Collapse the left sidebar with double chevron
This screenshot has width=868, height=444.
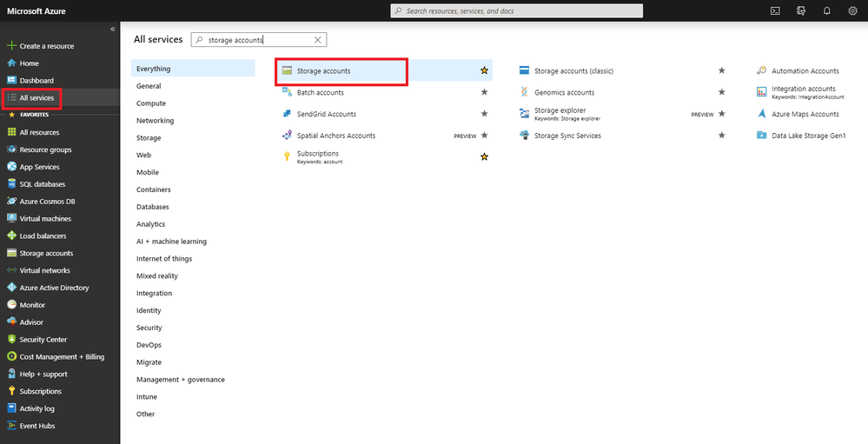click(113, 29)
